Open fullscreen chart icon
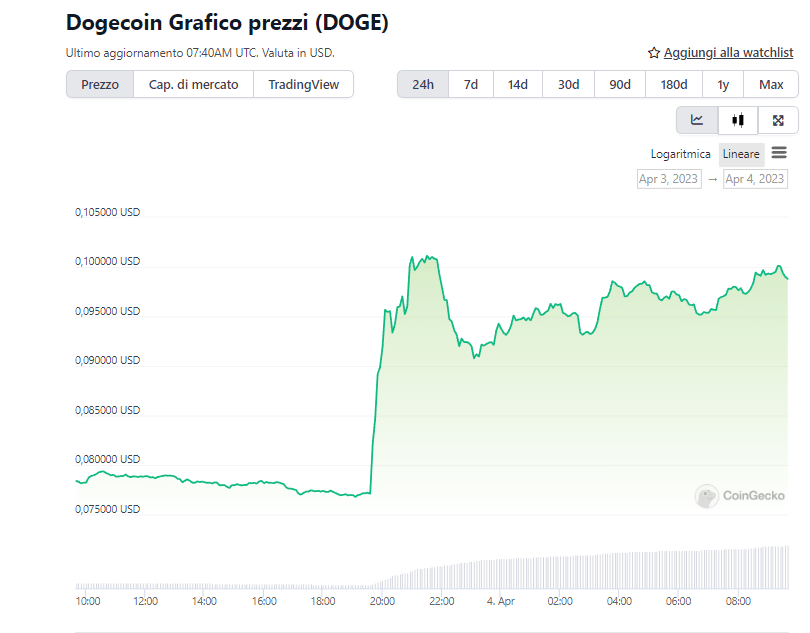Image resolution: width=810 pixels, height=633 pixels. coord(778,120)
